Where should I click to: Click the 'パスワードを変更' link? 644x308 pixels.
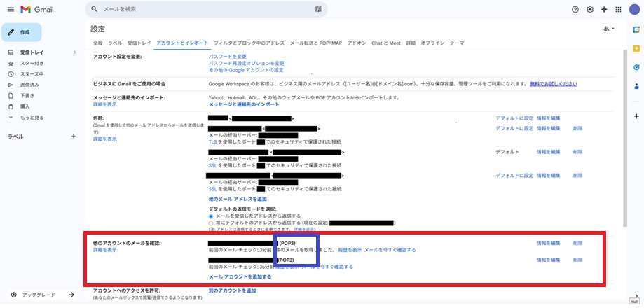click(227, 56)
